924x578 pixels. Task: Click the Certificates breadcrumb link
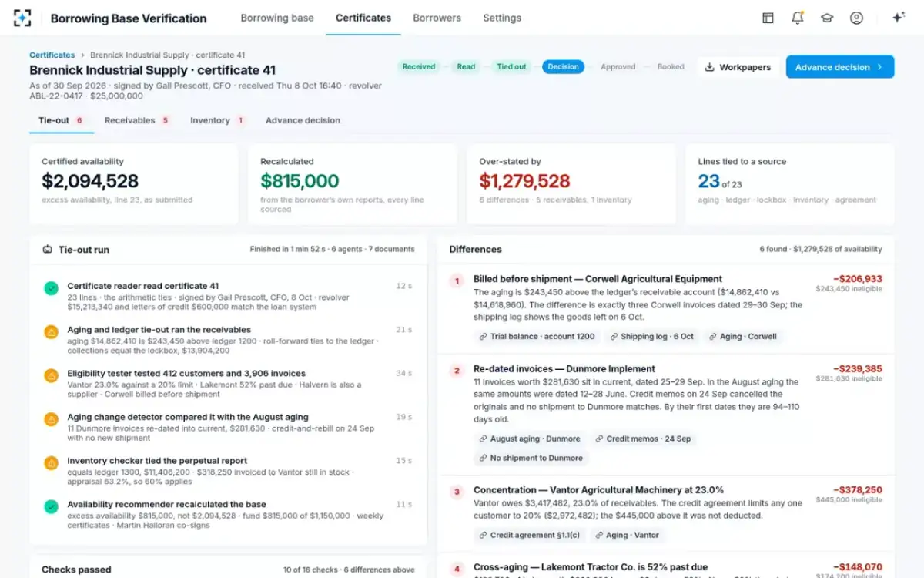pos(52,55)
